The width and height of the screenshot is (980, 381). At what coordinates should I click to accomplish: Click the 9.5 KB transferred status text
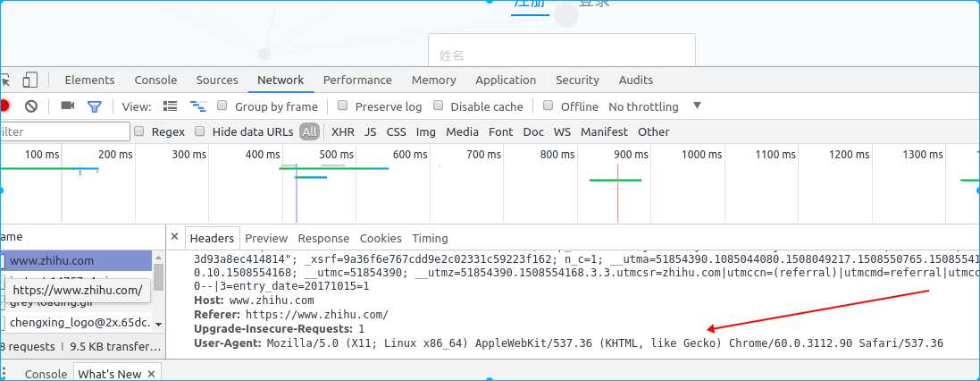tap(115, 347)
